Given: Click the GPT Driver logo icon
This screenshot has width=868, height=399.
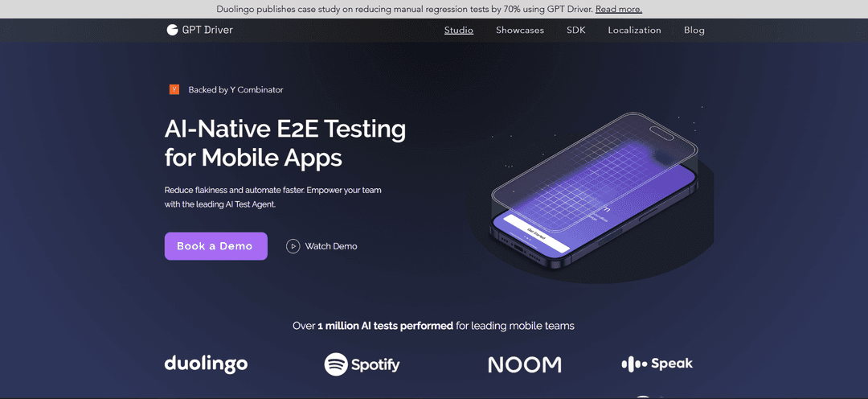Looking at the screenshot, I should pyautogui.click(x=172, y=30).
